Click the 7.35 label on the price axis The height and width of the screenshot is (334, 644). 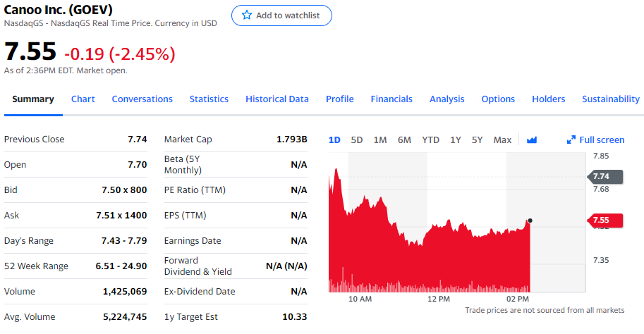pos(601,260)
